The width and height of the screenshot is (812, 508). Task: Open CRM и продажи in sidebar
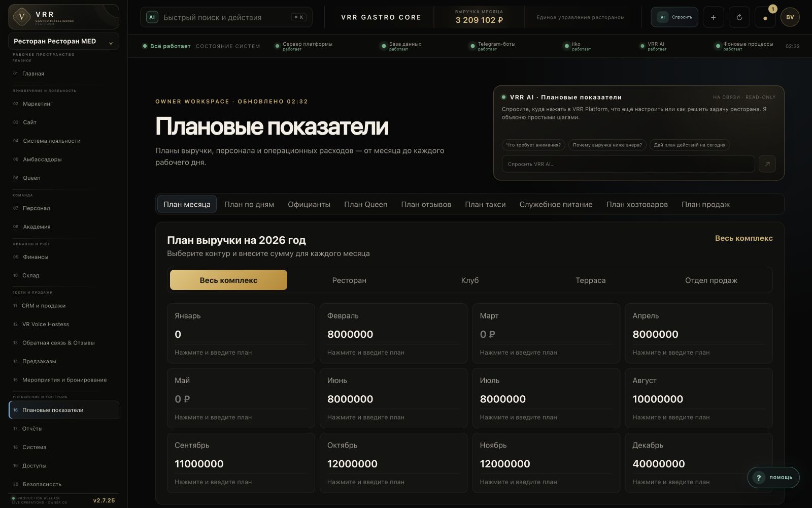(63, 306)
